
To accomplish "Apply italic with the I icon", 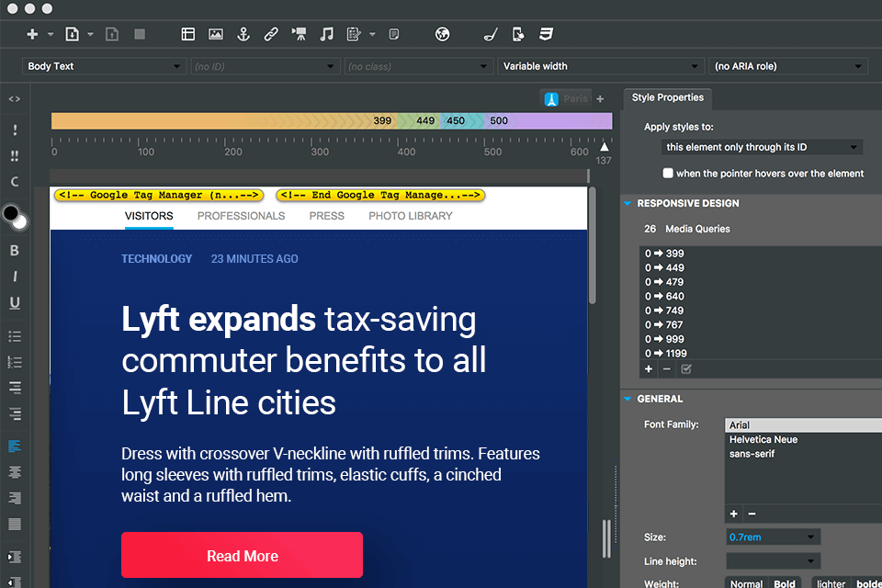I will tap(15, 277).
